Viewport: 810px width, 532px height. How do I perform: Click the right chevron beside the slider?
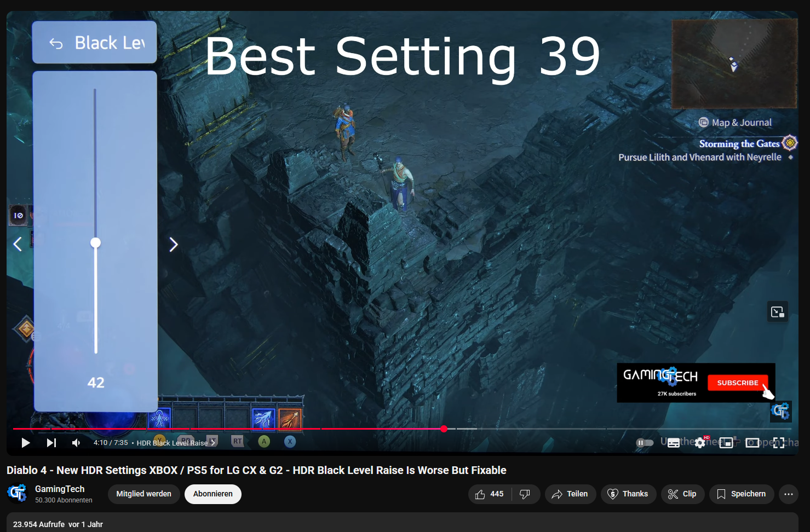pos(174,245)
